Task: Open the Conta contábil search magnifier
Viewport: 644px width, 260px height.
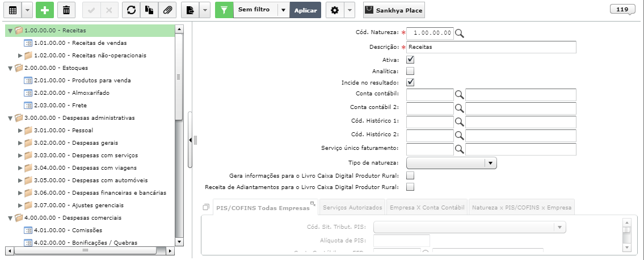Action: (459, 95)
